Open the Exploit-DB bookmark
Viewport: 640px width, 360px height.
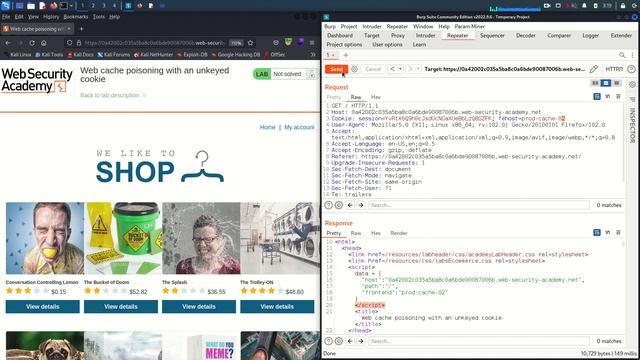(192, 54)
